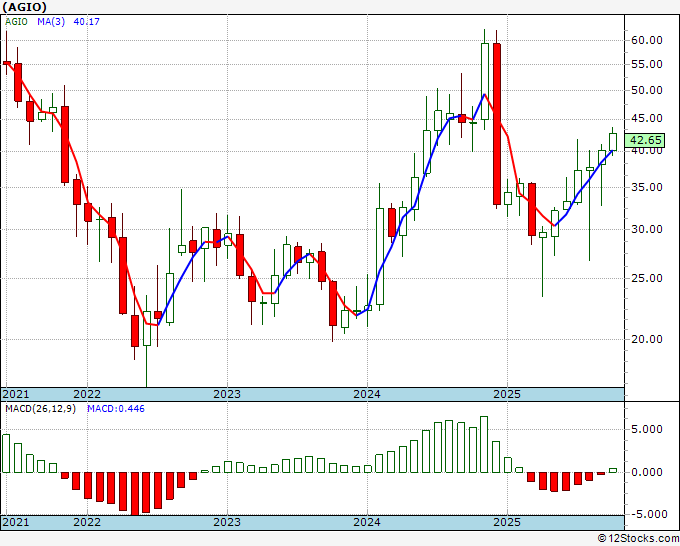The width and height of the screenshot is (680, 546).
Task: Click the AGIO legend label
Action: tap(16, 21)
